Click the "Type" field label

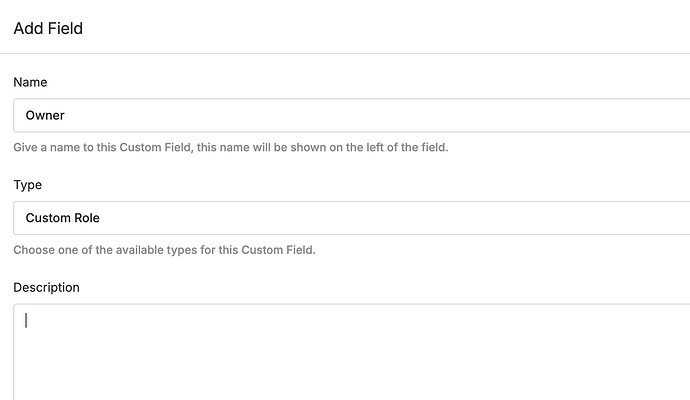(28, 185)
